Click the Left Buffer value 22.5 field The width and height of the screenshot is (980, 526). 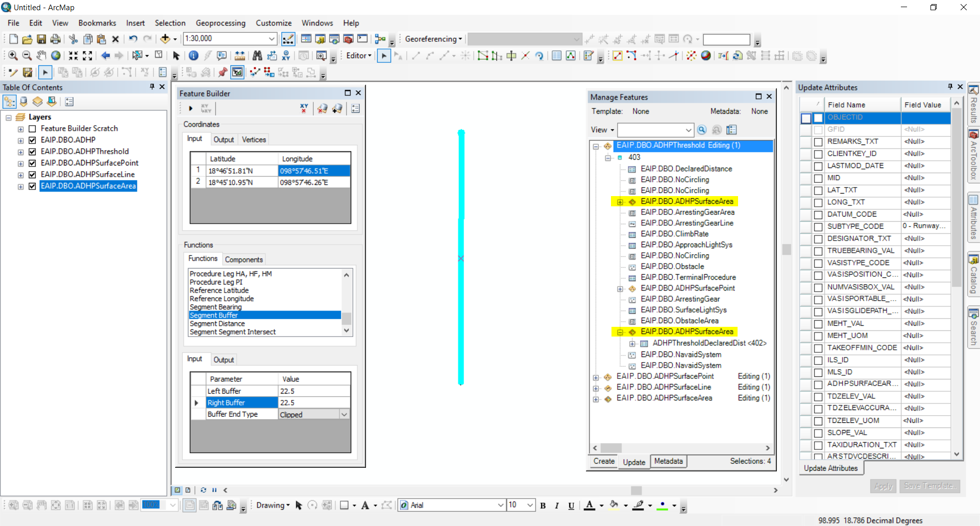(314, 391)
